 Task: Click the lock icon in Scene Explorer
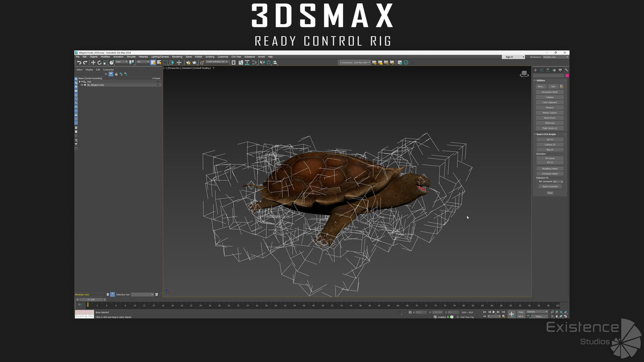click(116, 74)
